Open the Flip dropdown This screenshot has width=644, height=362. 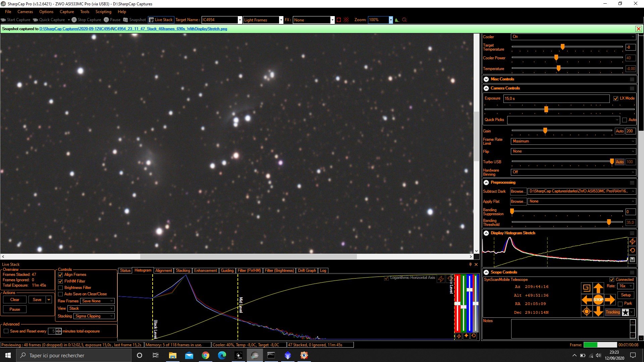574,152
